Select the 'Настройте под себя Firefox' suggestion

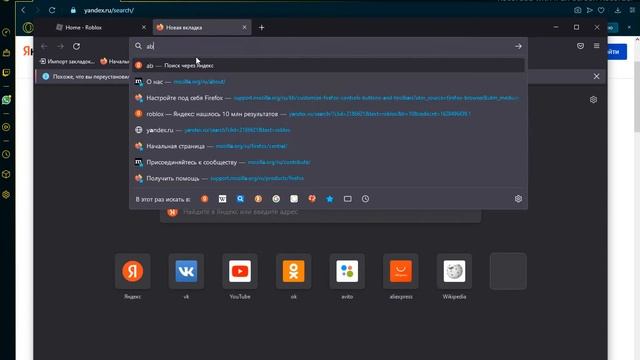pyautogui.click(x=328, y=98)
